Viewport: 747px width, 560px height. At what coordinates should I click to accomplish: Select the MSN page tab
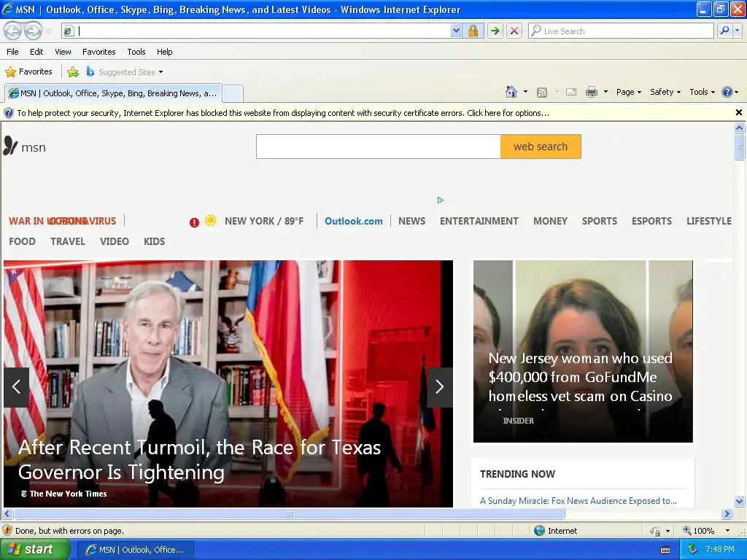click(x=113, y=93)
